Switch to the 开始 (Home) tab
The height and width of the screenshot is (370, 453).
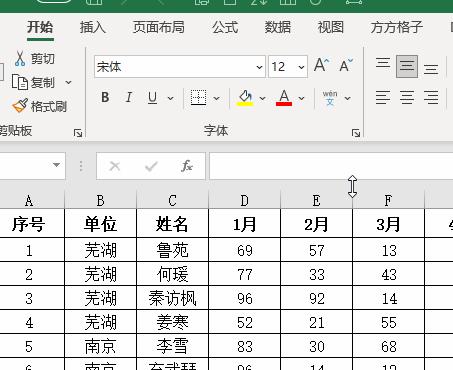40,27
